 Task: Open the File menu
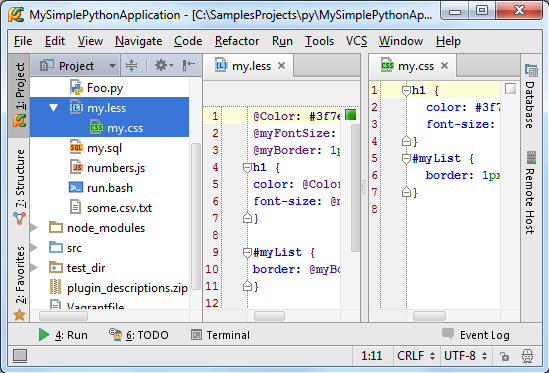point(23,41)
